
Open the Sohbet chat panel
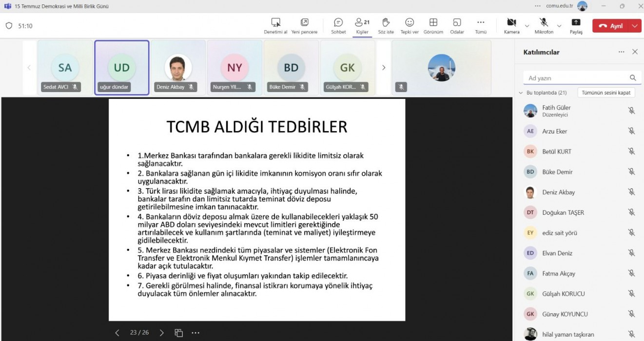tap(338, 26)
